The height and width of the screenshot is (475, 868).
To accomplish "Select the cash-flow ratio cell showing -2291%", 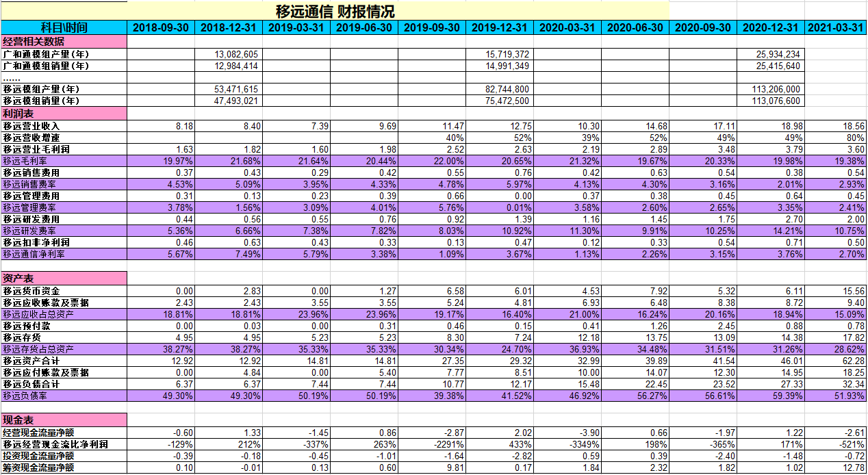I will point(432,444).
